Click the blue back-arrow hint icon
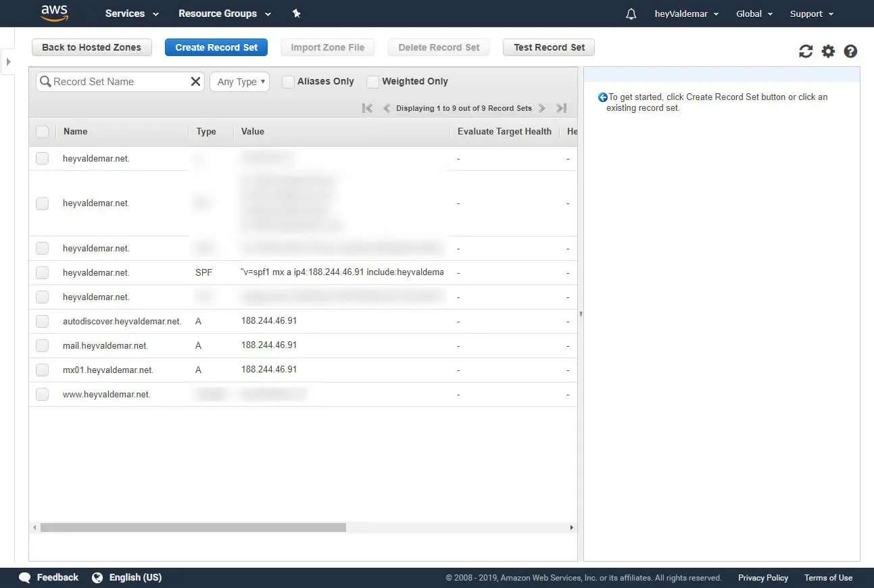 [603, 97]
